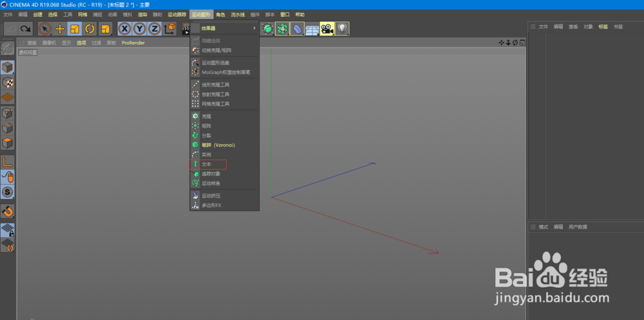
Task: Select Edges mode icon
Action: click(8, 128)
